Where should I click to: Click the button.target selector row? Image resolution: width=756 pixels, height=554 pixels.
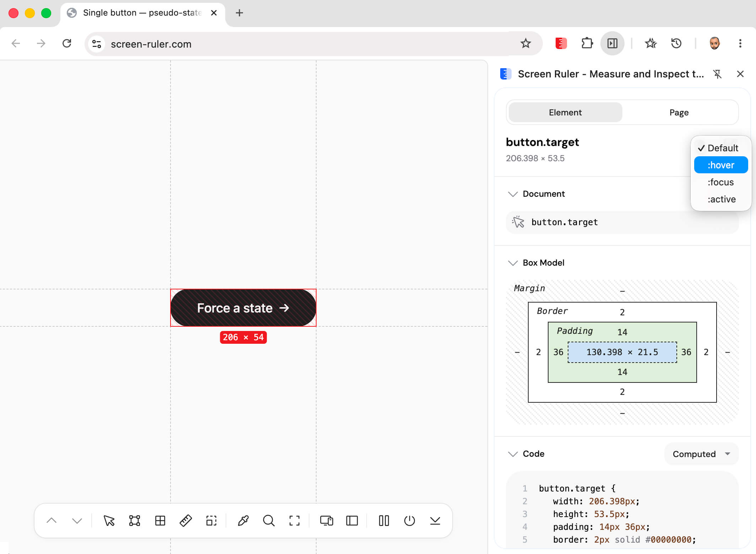tap(622, 222)
